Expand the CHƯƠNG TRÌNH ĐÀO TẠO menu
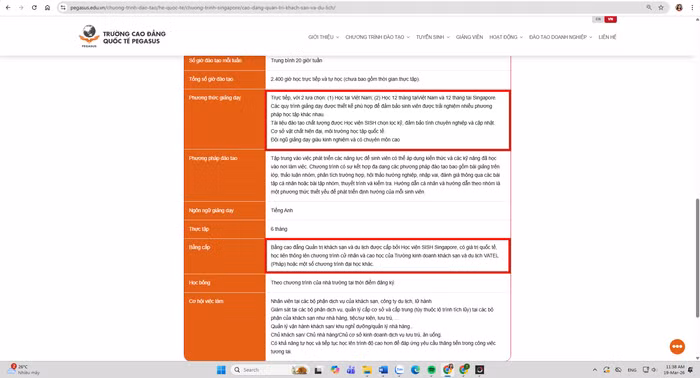700x378 pixels. coord(377,37)
